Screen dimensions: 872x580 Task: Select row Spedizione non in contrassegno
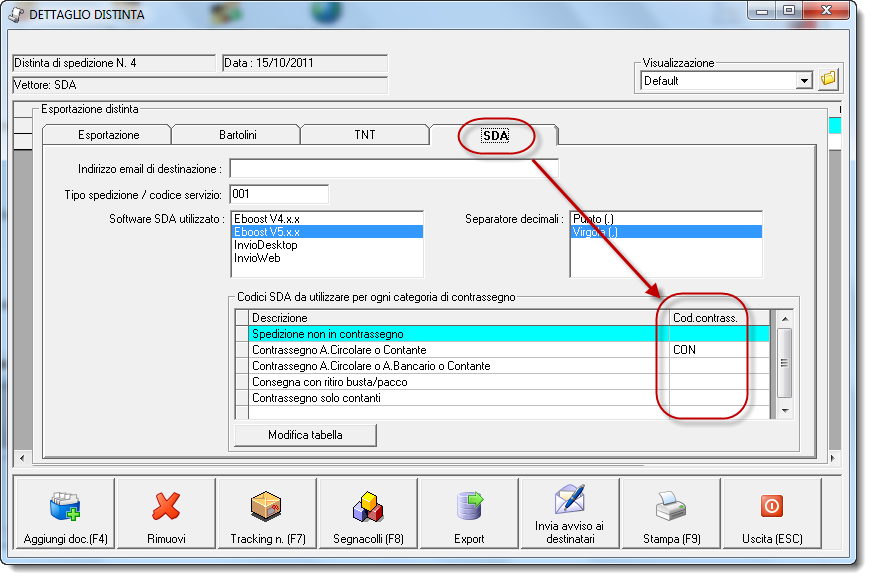pyautogui.click(x=503, y=334)
